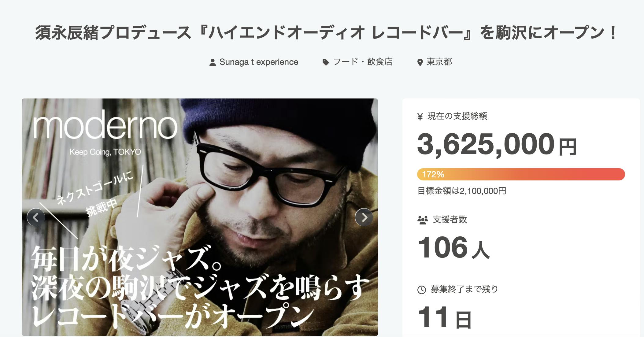
Task: Click the tag icon next to フード・飲食店
Action: [326, 62]
